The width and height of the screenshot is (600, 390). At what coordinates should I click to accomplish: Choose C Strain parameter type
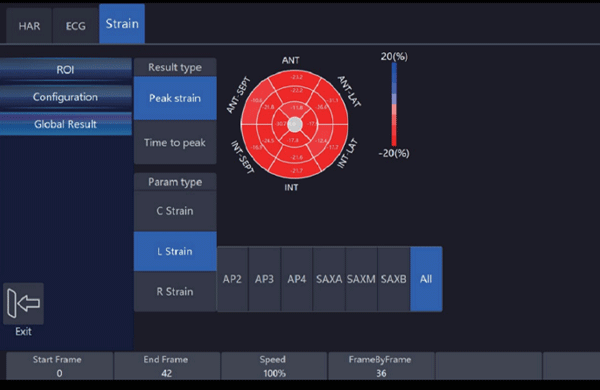click(x=175, y=211)
